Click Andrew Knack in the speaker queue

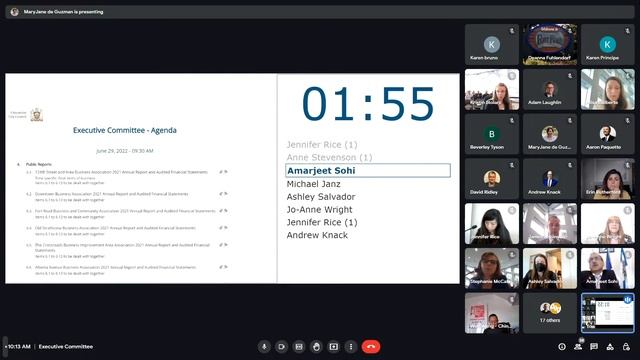[x=317, y=235]
